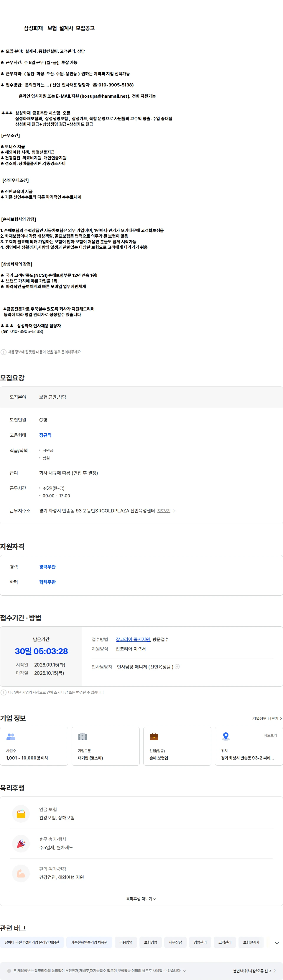Click the info icon beside 채용정보에 잘못된 내용
The width and height of the screenshot is (283, 980).
coord(4,352)
